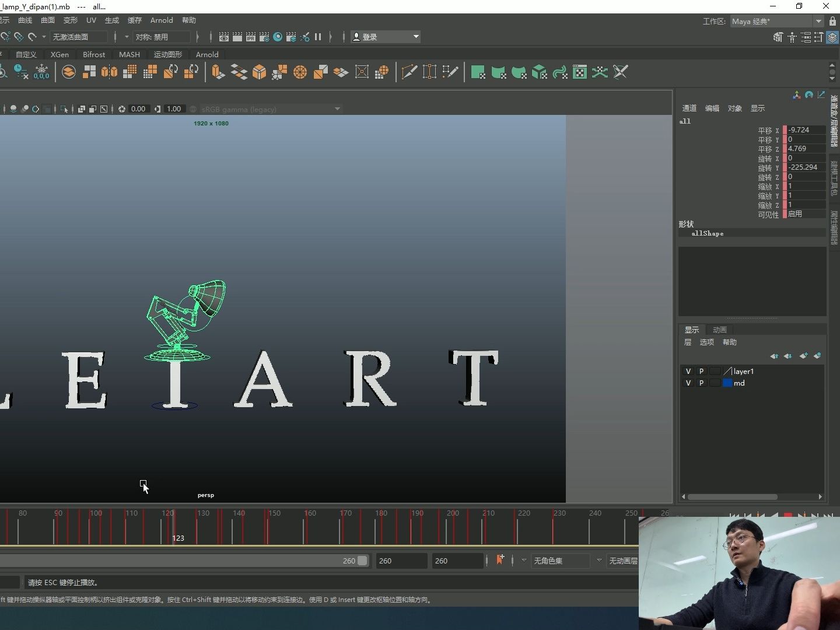Screen dimensions: 840x630
Task: Move selected layer up with arrow icon
Action: pyautogui.click(x=774, y=356)
